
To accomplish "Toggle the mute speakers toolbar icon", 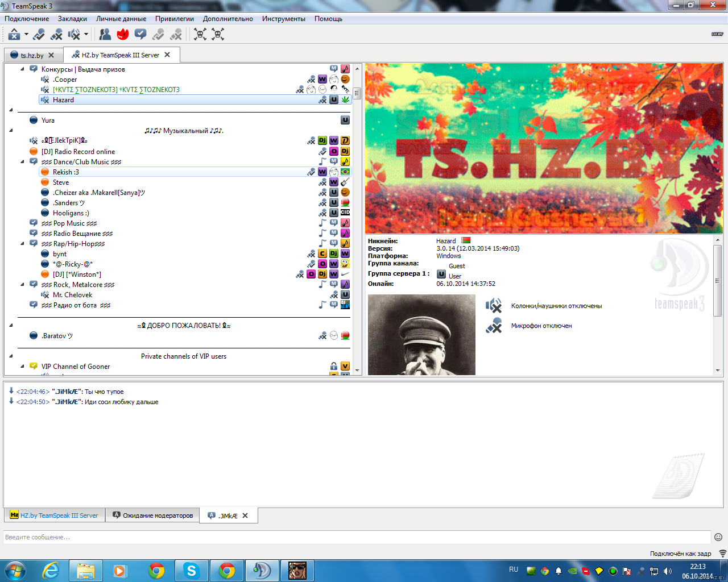I will 74,35.
